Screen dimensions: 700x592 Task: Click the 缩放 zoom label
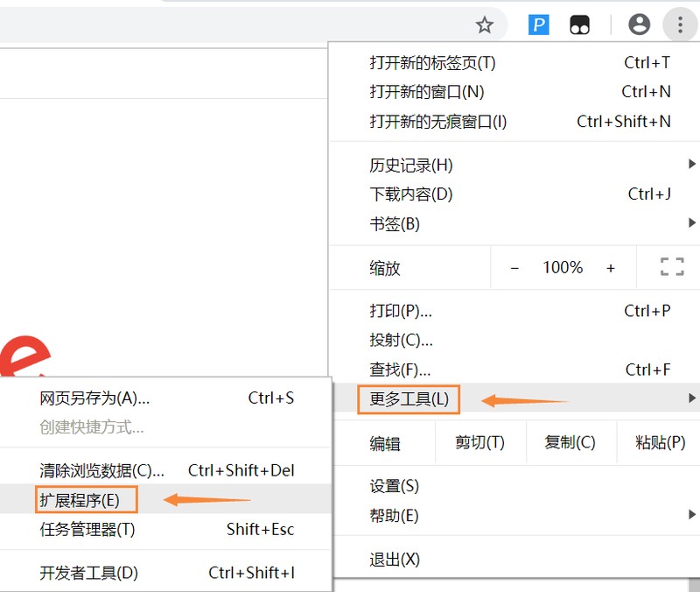click(385, 269)
